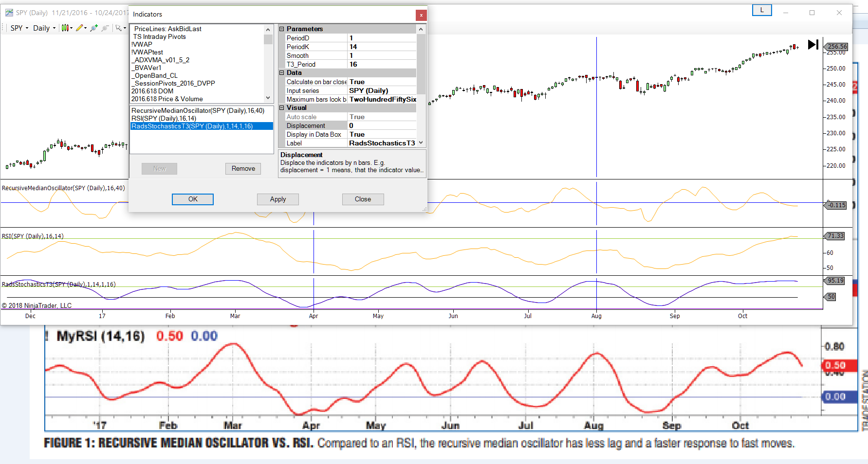Image resolution: width=868 pixels, height=464 pixels.
Task: Click the zoom out magnifier icon
Action: point(105,28)
